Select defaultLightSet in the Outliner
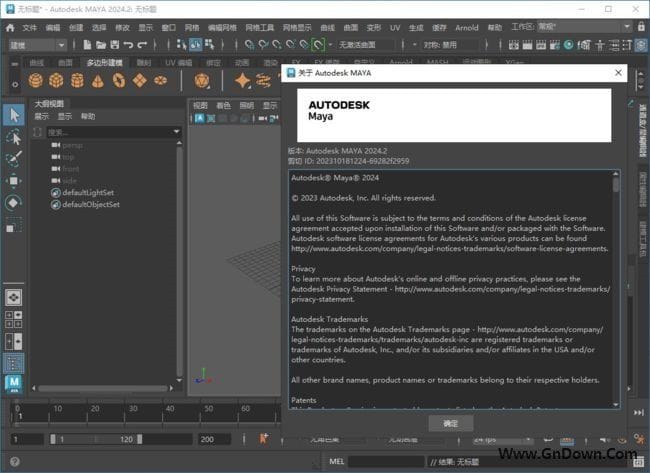 click(x=88, y=192)
